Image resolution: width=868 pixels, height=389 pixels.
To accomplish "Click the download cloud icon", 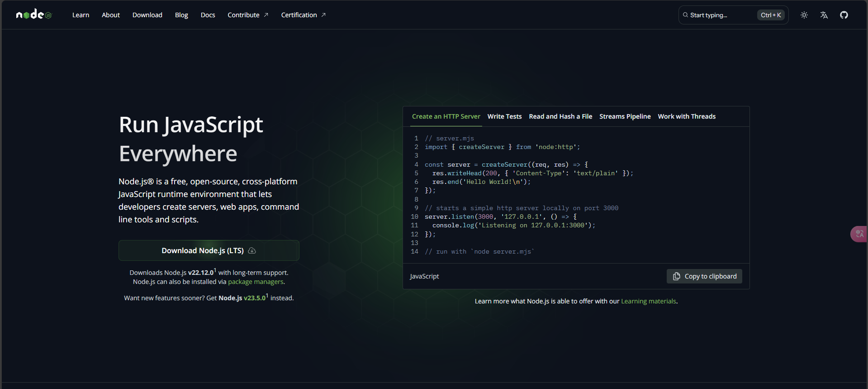I will point(252,250).
